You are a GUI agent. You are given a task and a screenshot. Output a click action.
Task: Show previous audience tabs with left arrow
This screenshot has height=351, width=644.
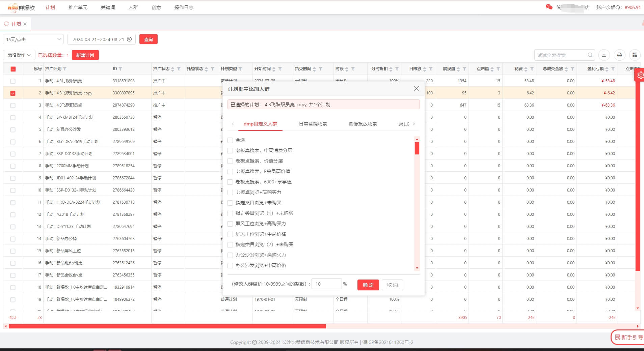tap(233, 124)
